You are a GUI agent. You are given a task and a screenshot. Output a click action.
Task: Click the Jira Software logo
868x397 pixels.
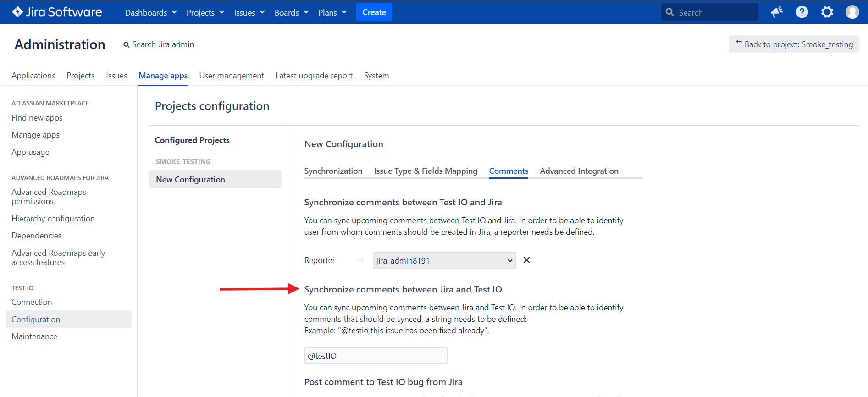click(57, 12)
